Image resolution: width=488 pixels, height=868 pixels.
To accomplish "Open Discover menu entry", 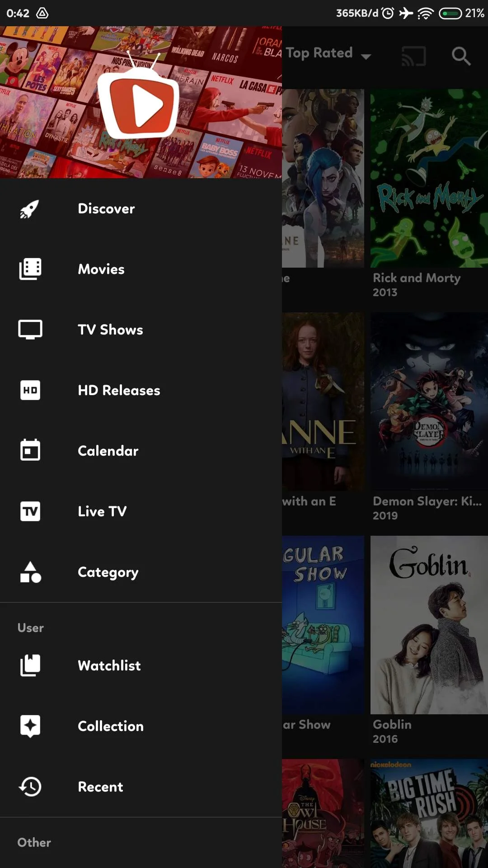I will [141, 209].
